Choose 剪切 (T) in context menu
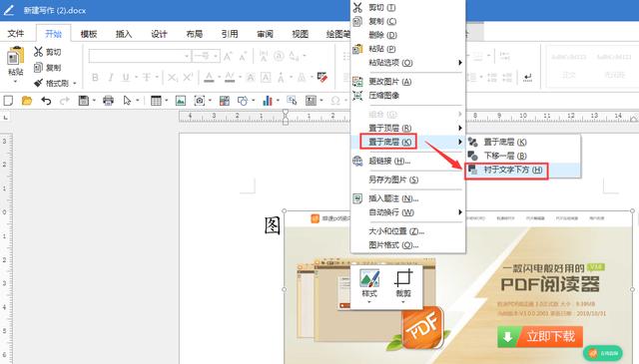The width and height of the screenshot is (639, 364). (x=407, y=7)
